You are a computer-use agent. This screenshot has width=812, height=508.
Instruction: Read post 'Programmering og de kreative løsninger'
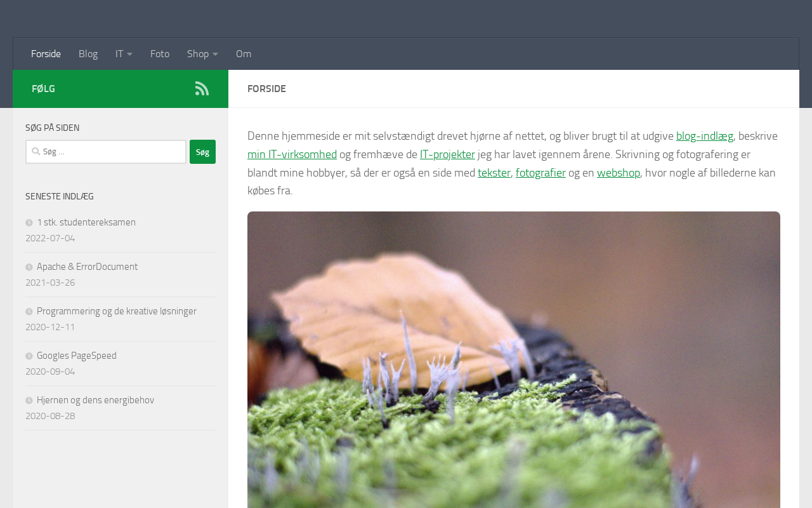pos(117,311)
